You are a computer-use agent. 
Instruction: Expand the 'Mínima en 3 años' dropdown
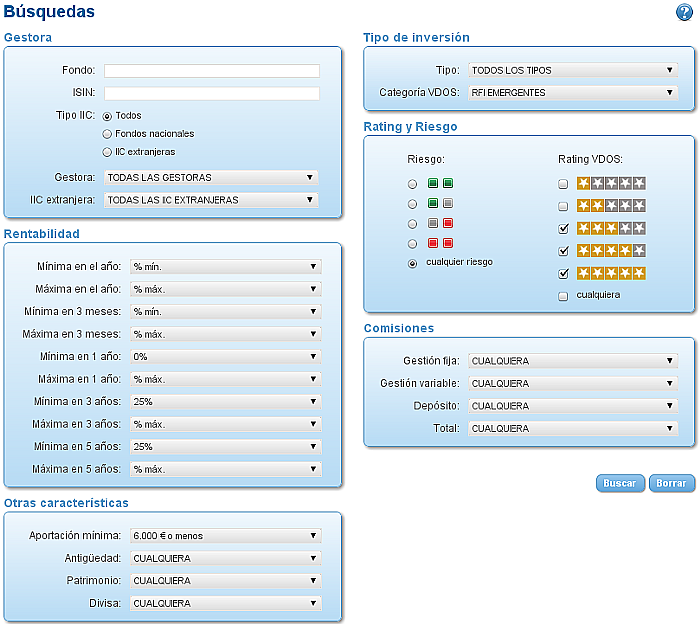[x=226, y=401]
